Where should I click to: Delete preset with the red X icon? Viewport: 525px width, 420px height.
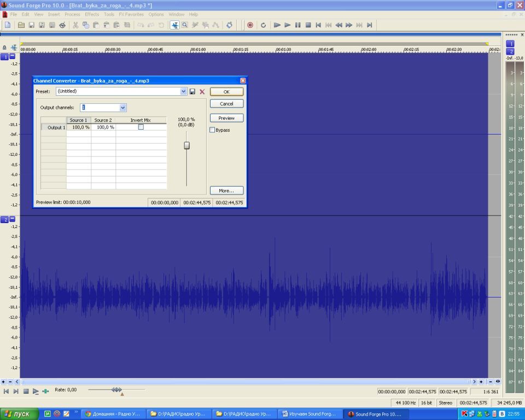(x=202, y=92)
